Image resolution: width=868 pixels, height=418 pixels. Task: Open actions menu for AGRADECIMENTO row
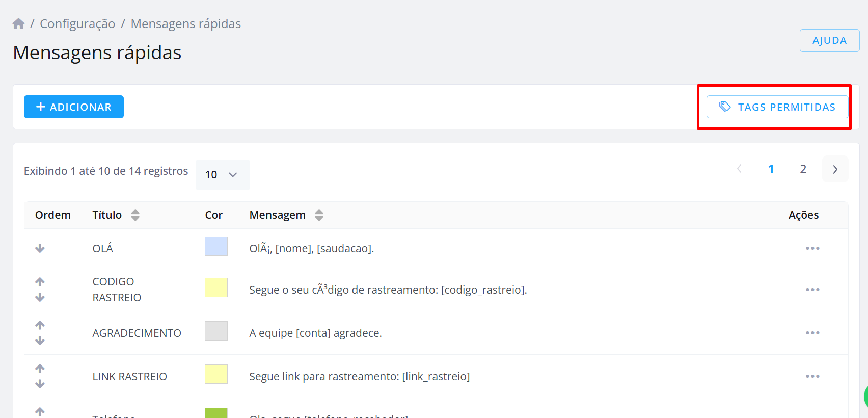tap(812, 333)
